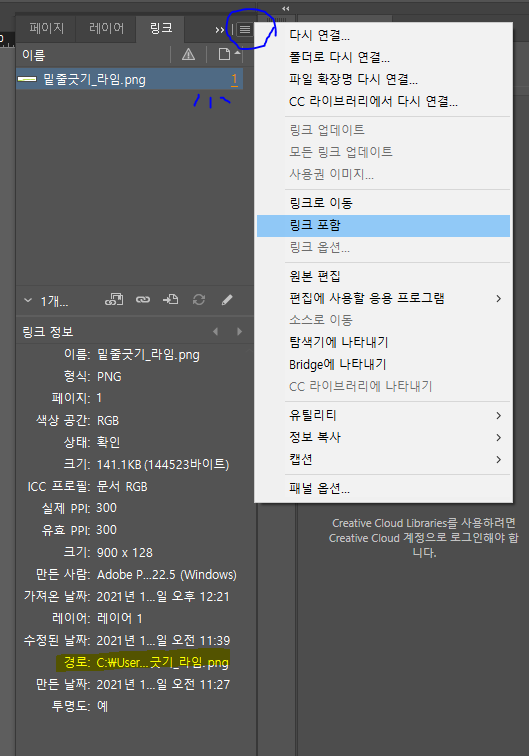Click the 만든 날짜 value
The image size is (529, 756).
coord(163,685)
